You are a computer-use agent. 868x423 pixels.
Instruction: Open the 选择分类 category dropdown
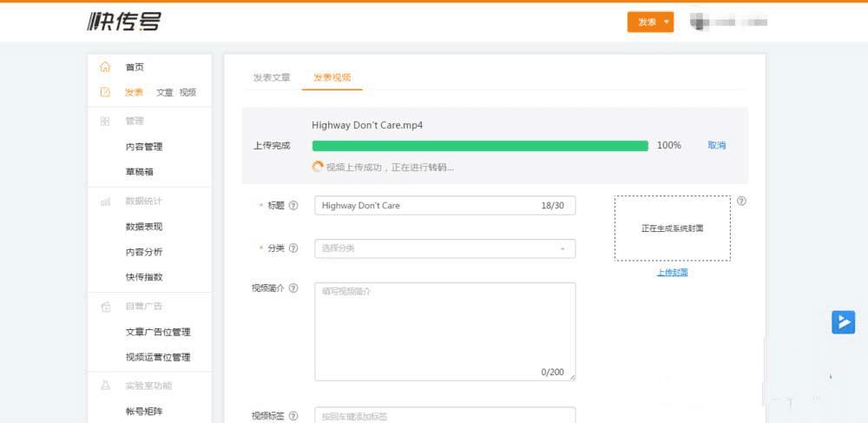click(444, 248)
